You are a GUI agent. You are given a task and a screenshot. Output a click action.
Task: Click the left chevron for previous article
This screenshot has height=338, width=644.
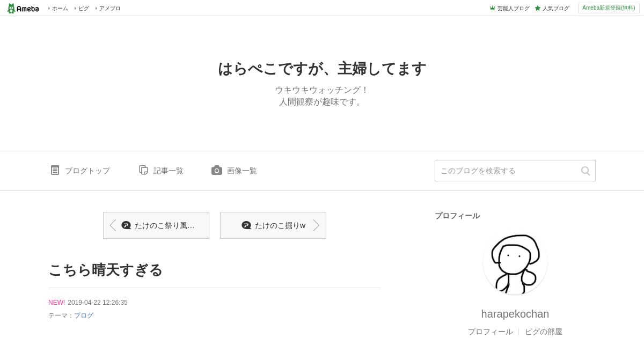point(113,225)
